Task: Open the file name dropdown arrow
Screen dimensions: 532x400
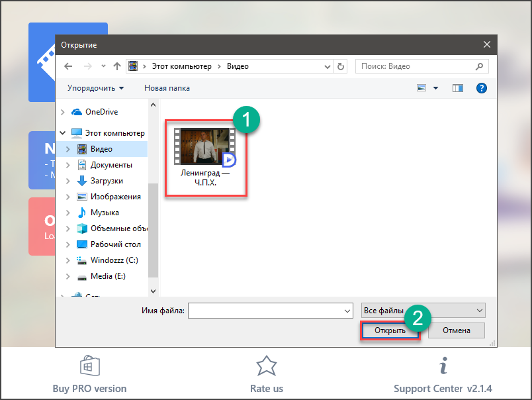Action: pyautogui.click(x=347, y=311)
